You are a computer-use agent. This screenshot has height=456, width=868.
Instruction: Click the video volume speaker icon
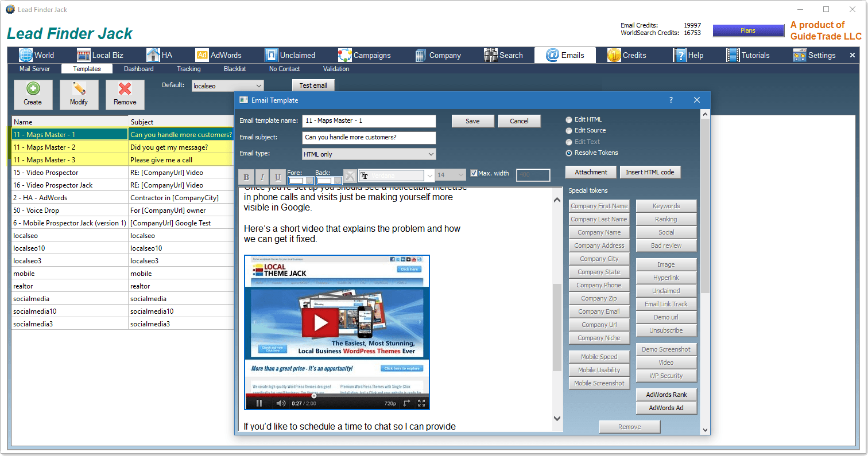tap(281, 403)
